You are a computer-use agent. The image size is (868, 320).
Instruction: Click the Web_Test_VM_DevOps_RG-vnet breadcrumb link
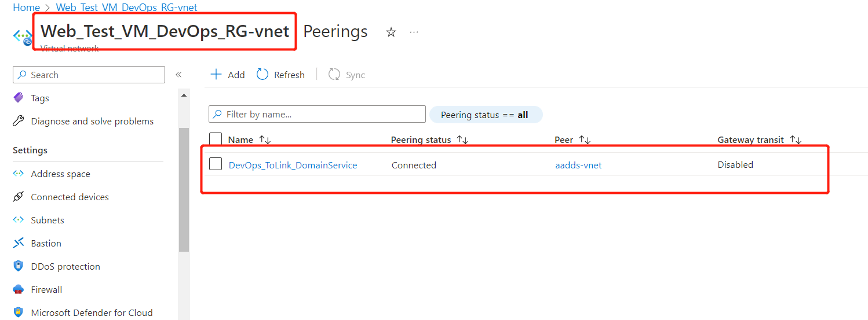126,8
